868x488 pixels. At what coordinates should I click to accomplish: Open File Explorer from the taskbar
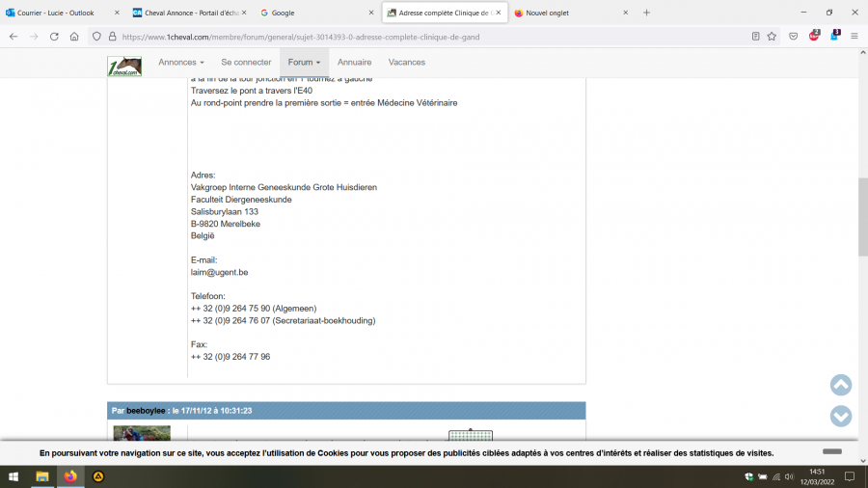pos(42,476)
